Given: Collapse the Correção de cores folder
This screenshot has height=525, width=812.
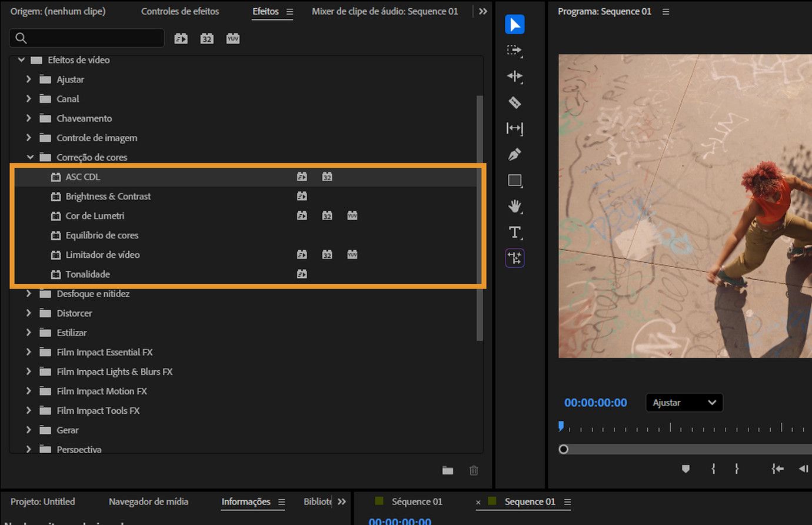Looking at the screenshot, I should coord(30,157).
